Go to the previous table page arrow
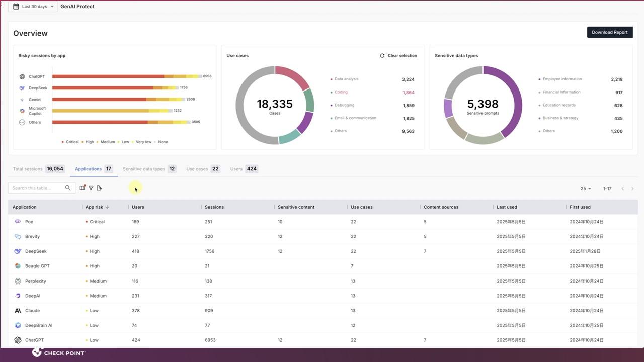644x362 pixels. [x=622, y=189]
